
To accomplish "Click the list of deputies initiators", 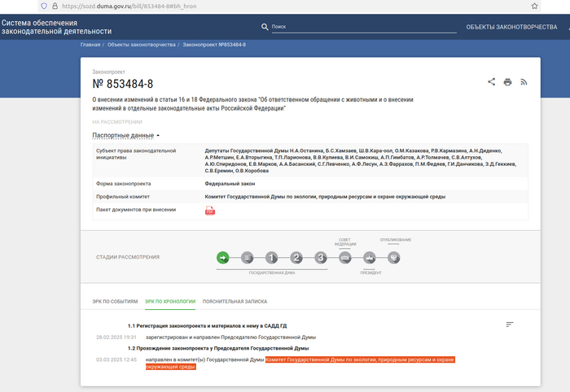I will pyautogui.click(x=360, y=161).
